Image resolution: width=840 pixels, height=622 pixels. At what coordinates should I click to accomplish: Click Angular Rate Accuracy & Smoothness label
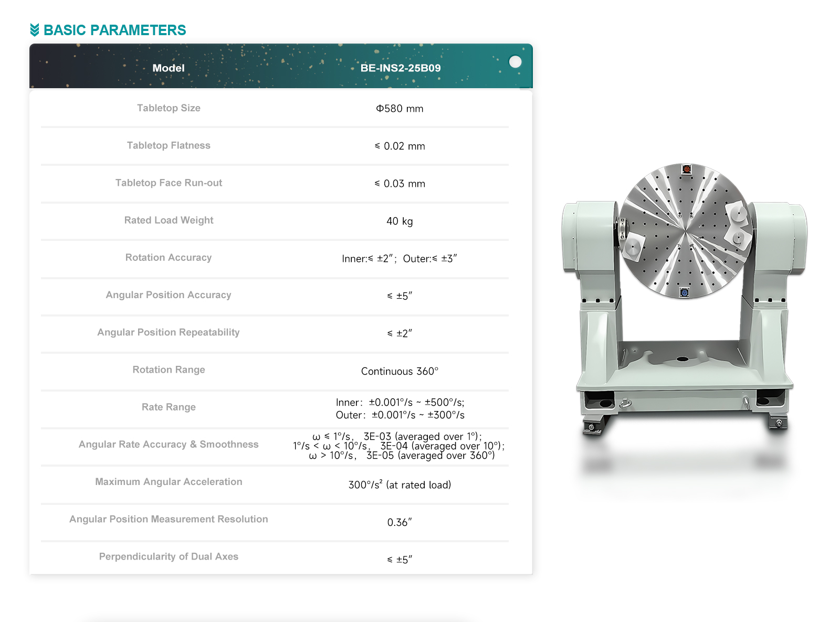[x=169, y=445]
